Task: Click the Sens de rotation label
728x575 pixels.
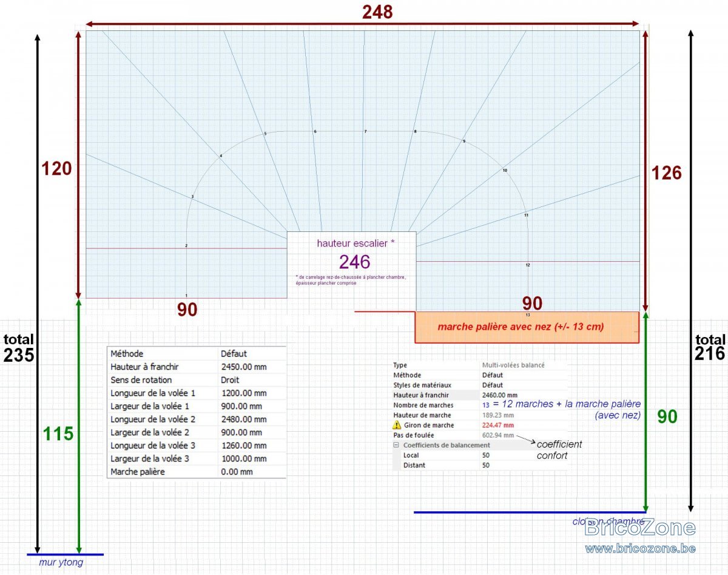Action: 141,380
